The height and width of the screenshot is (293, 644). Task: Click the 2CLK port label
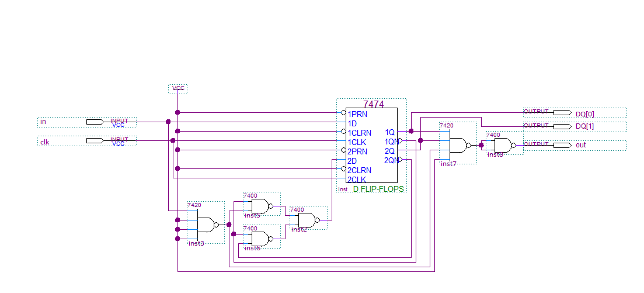pos(357,180)
